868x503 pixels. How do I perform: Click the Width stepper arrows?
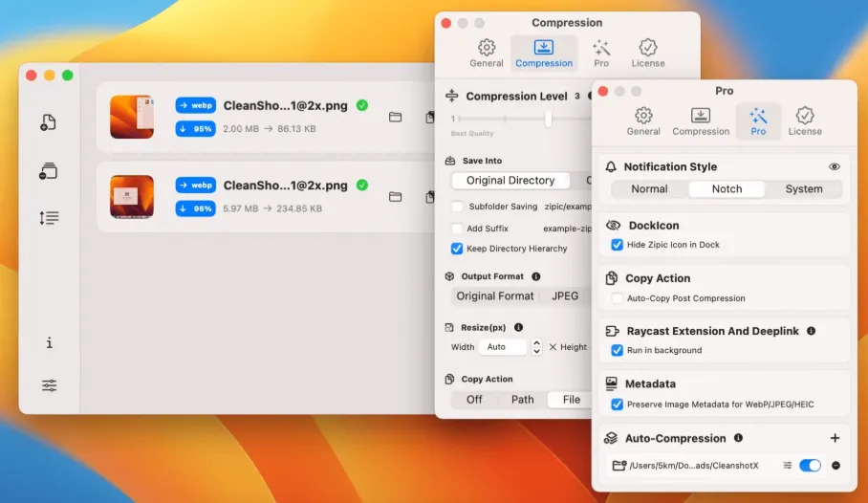[x=536, y=347]
